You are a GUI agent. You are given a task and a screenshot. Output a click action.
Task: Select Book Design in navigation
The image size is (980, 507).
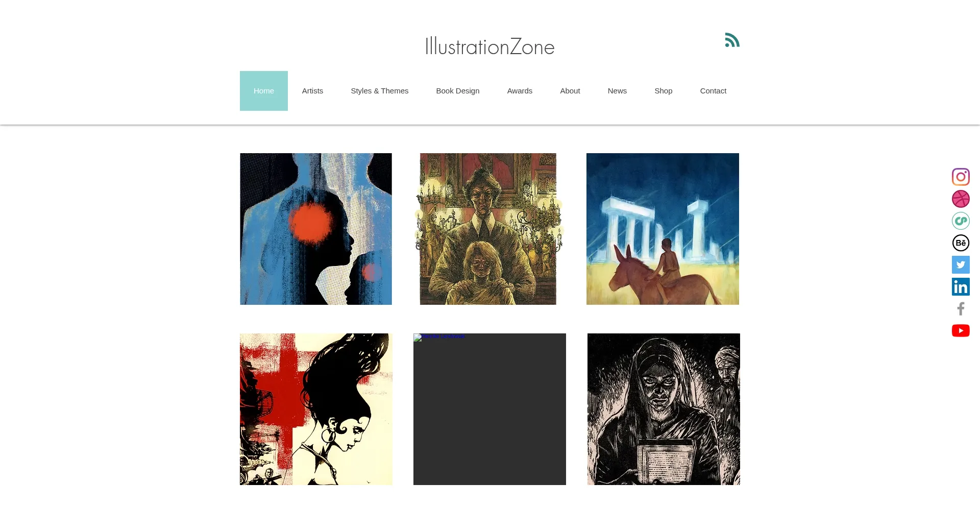coord(457,91)
